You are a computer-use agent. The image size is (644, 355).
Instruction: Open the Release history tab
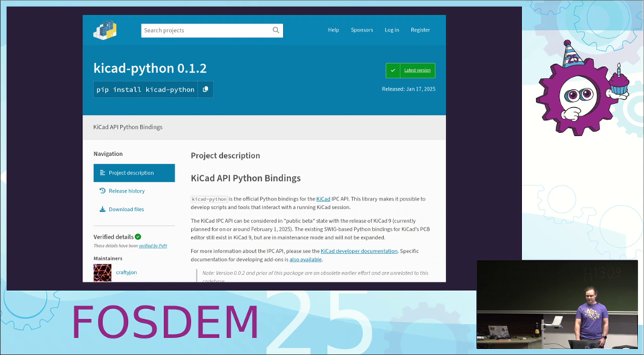click(x=126, y=190)
